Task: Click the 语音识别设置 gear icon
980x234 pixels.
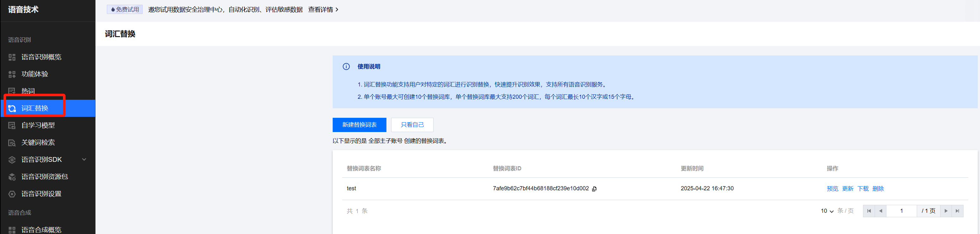Action: [x=12, y=194]
